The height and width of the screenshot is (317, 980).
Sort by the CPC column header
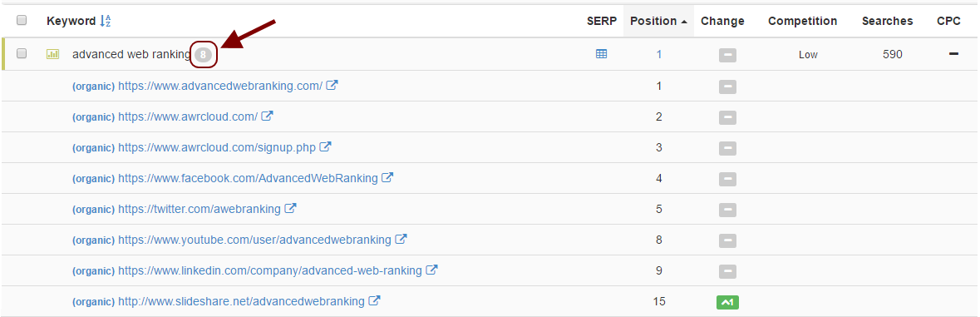tap(948, 21)
